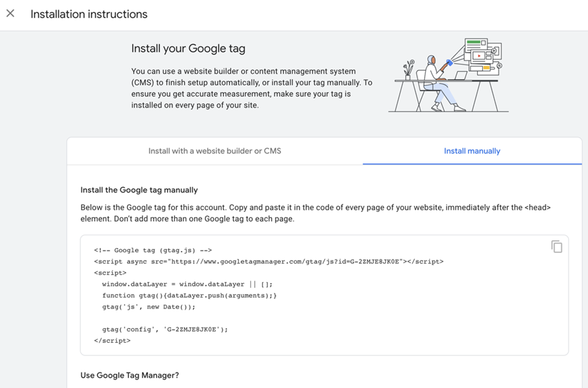Image resolution: width=588 pixels, height=388 pixels.
Task: Click the gtag('js', new Date()) line
Action: click(x=149, y=307)
